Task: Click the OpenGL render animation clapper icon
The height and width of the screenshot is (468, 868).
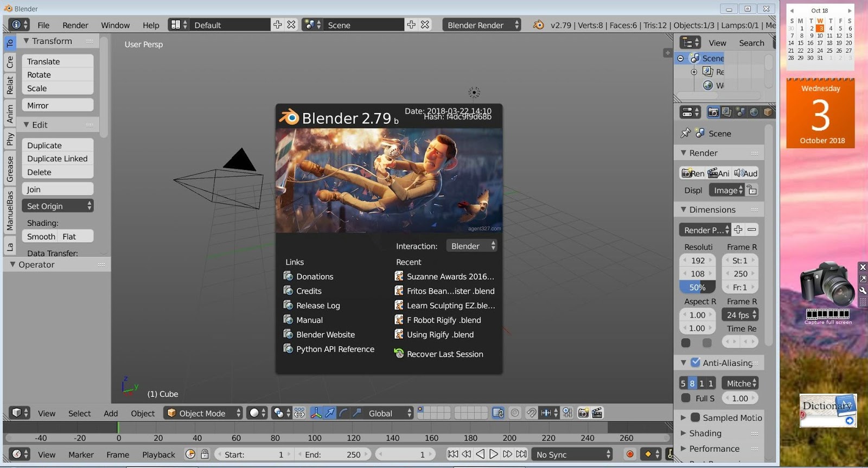Action: point(597,413)
